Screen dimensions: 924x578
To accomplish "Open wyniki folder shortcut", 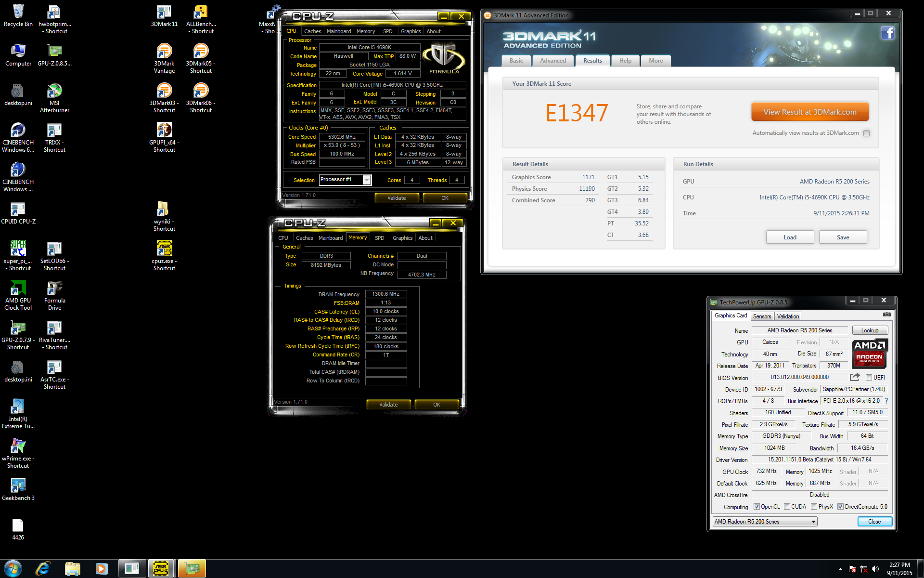I will pyautogui.click(x=164, y=217).
